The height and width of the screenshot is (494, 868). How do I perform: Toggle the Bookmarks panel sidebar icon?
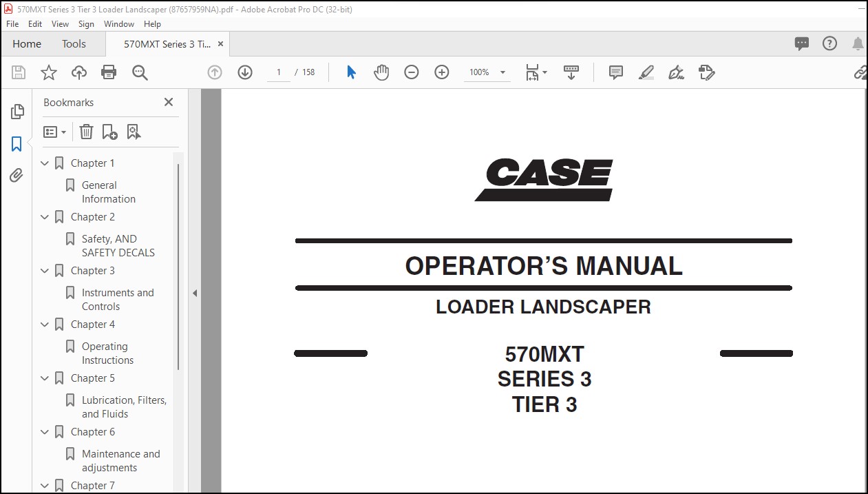17,144
